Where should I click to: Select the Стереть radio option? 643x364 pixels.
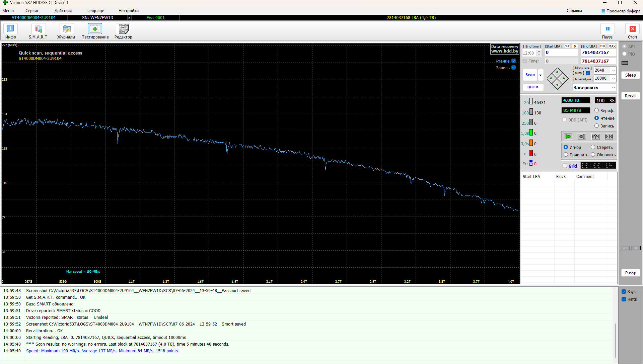point(593,147)
